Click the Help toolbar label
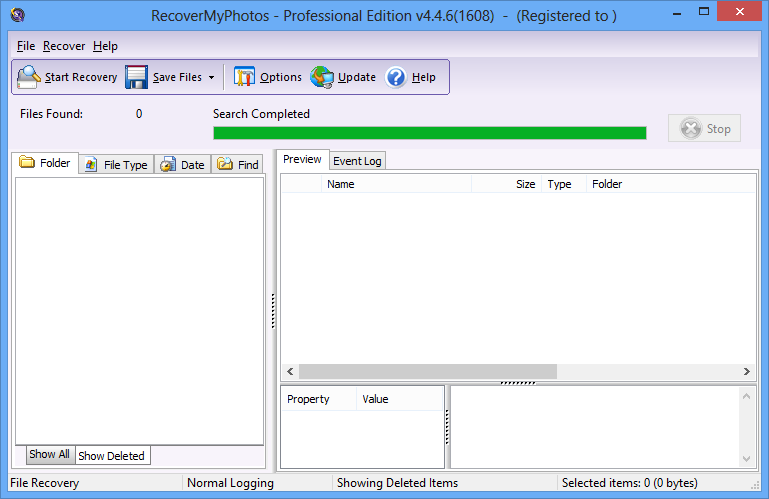Viewport: 769px width, 499px height. tap(423, 78)
